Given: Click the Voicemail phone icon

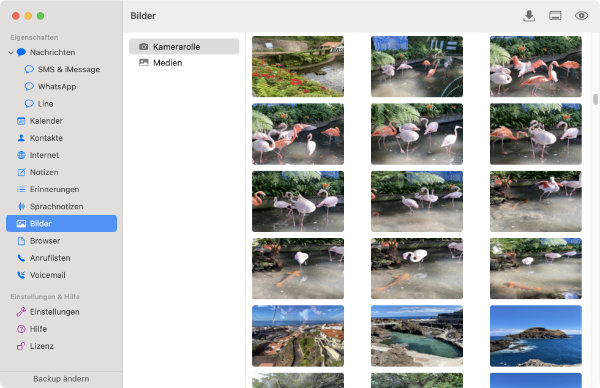Looking at the screenshot, I should click(21, 275).
